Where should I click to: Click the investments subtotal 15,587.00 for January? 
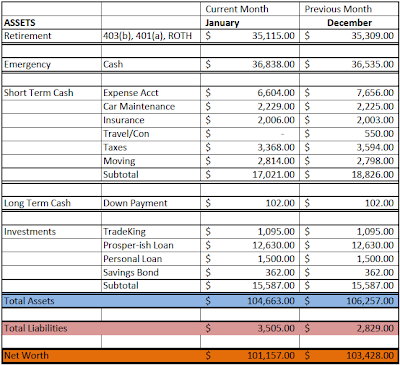[273, 286]
